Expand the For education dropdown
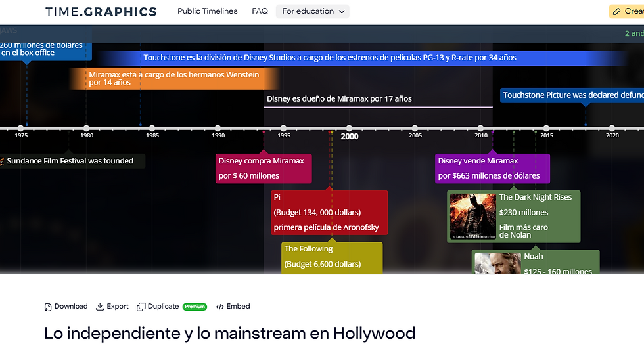 pos(313,12)
